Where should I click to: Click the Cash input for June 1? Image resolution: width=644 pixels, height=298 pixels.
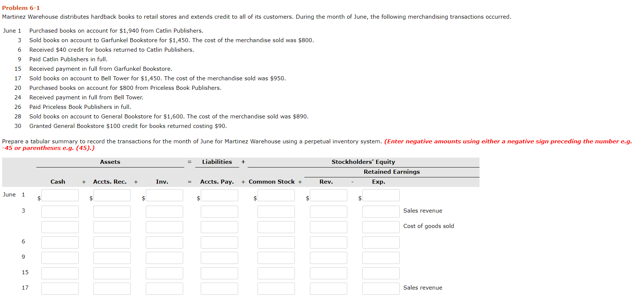[60, 195]
